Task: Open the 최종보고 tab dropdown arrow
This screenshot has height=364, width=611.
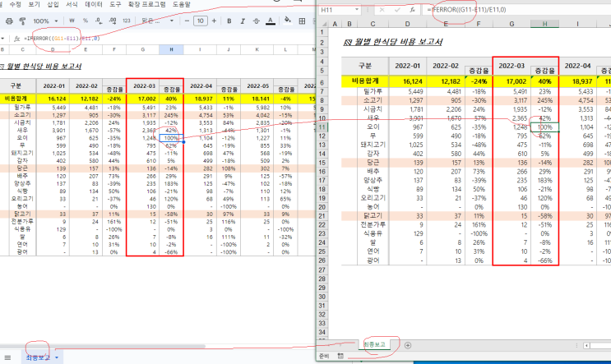Action: point(57,357)
